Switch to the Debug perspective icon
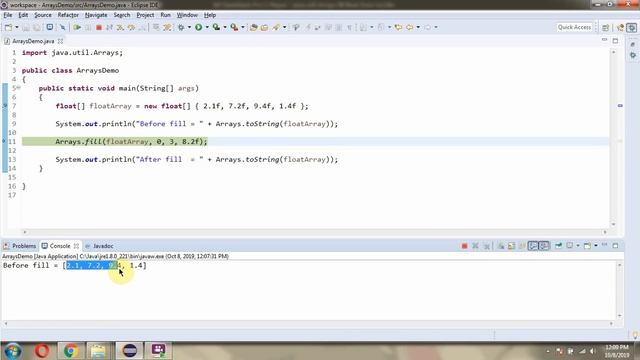The width and height of the screenshot is (640, 360). (x=632, y=27)
